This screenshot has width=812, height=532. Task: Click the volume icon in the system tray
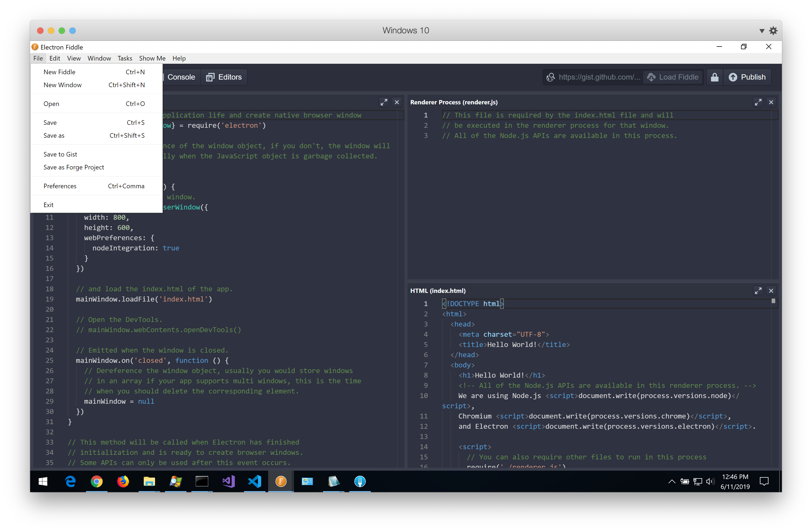pos(711,481)
